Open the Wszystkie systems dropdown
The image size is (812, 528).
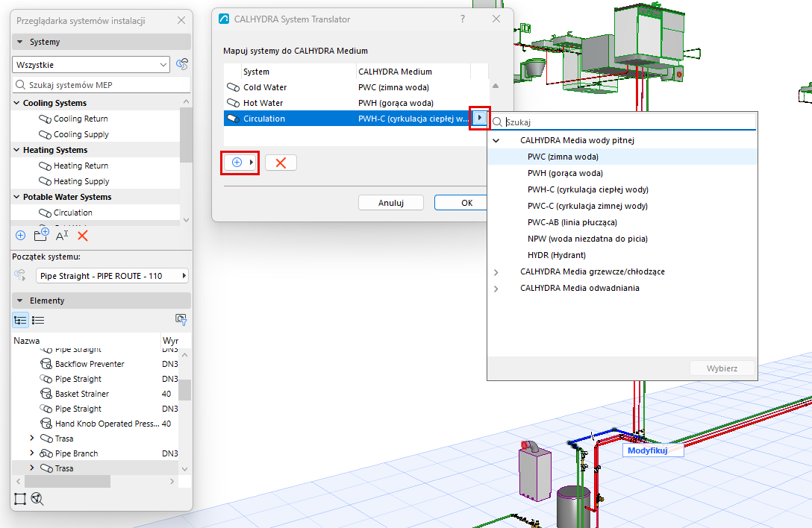click(x=90, y=65)
